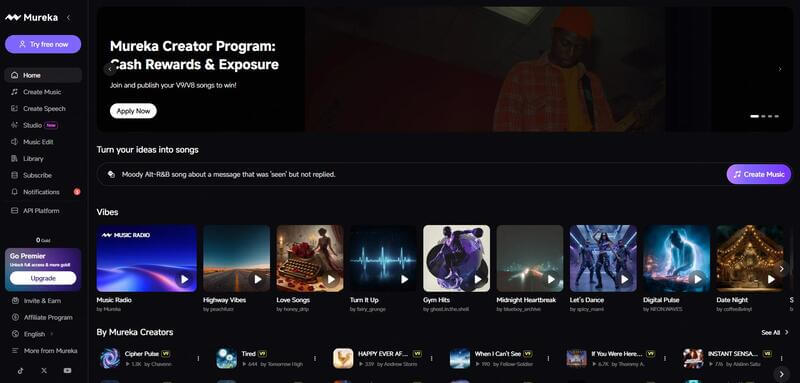
Task: Open more options for If You Were Here
Action: click(665, 359)
